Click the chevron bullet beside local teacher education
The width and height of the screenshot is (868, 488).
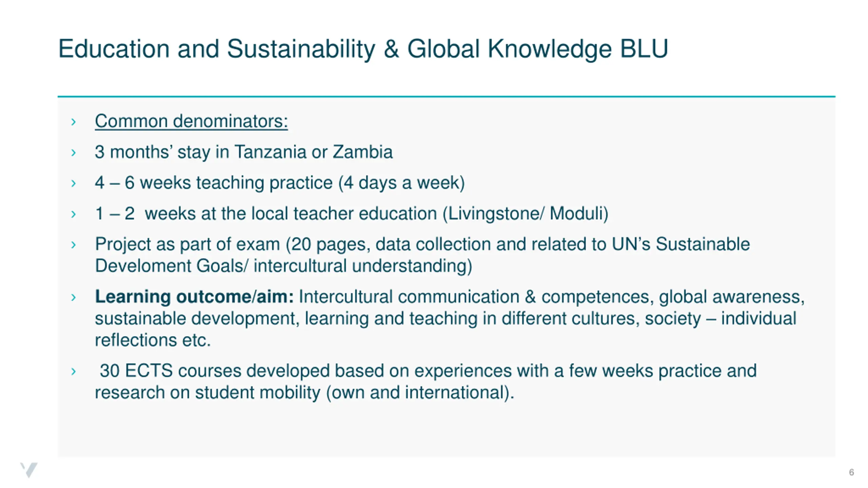tap(74, 214)
